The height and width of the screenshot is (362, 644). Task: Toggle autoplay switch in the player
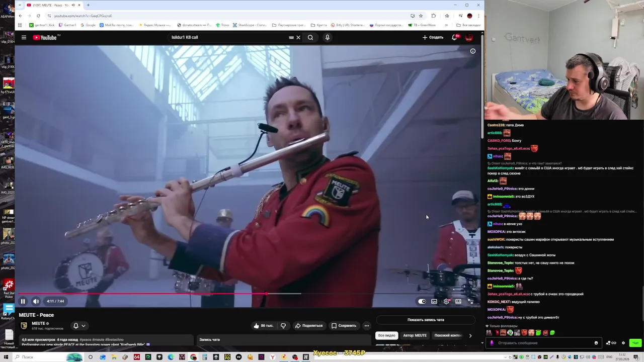(x=422, y=301)
